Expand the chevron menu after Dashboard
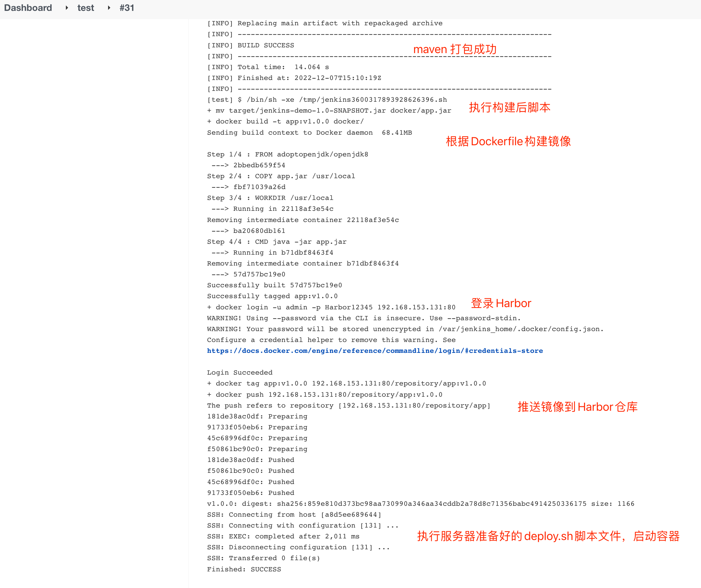Image resolution: width=701 pixels, height=588 pixels. coord(67,8)
